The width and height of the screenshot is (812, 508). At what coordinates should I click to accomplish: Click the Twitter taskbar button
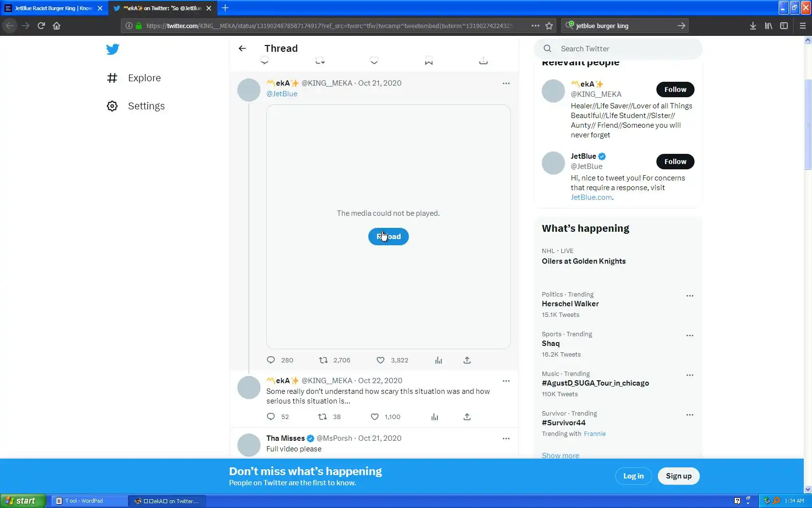pyautogui.click(x=167, y=501)
